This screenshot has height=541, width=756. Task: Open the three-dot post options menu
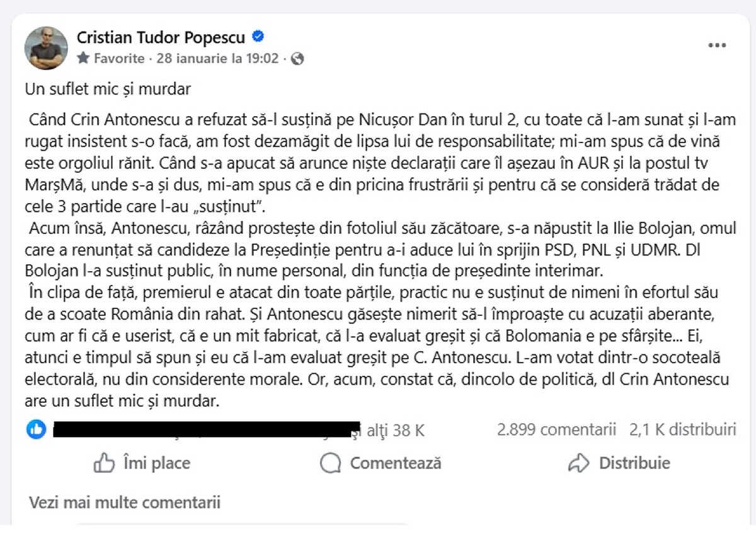pyautogui.click(x=717, y=45)
